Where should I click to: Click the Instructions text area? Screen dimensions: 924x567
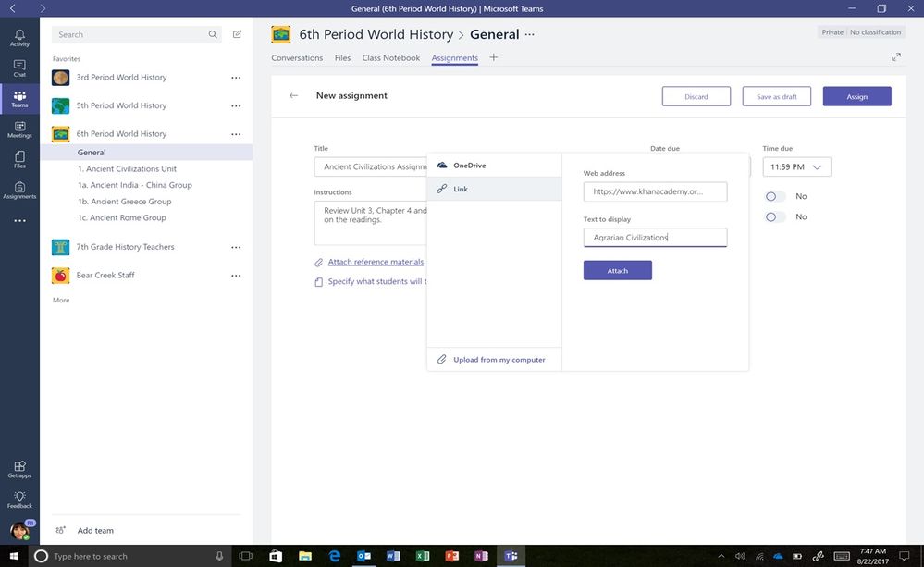pos(370,223)
